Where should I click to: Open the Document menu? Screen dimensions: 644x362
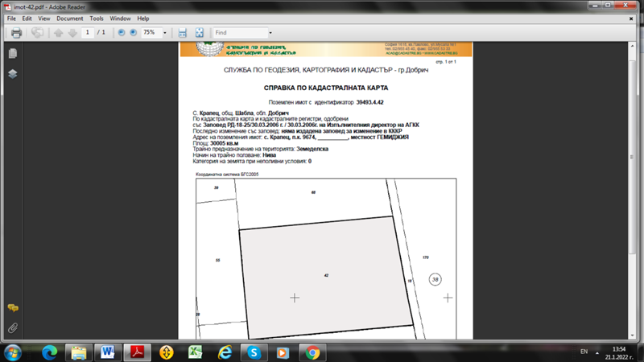[x=69, y=18]
